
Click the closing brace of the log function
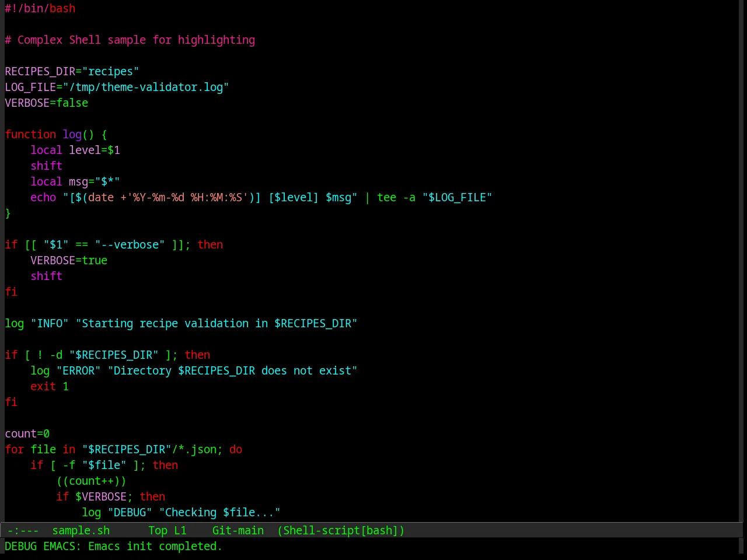(8, 213)
